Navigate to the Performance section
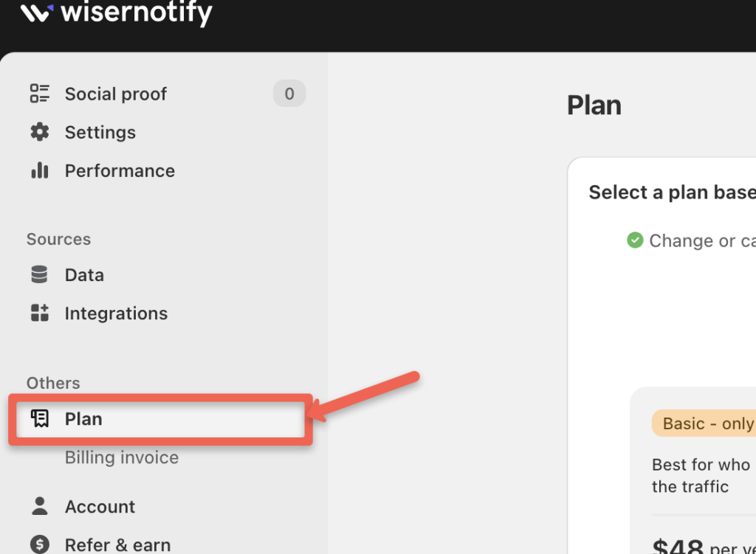 [120, 170]
